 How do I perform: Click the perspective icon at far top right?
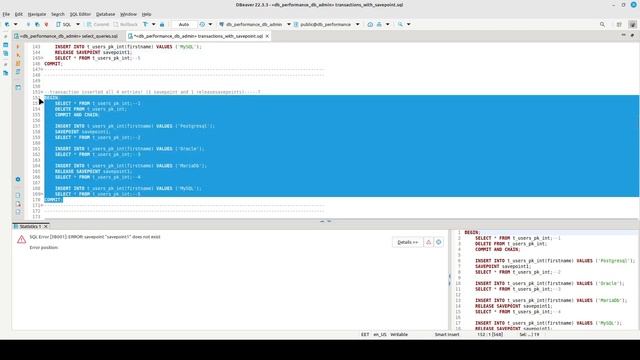633,24
